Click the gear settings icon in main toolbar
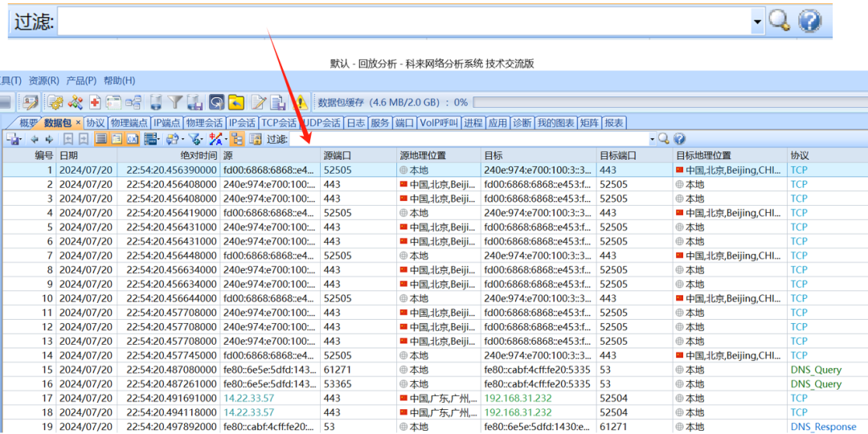Screen dimensions: 868x434 coord(55,102)
